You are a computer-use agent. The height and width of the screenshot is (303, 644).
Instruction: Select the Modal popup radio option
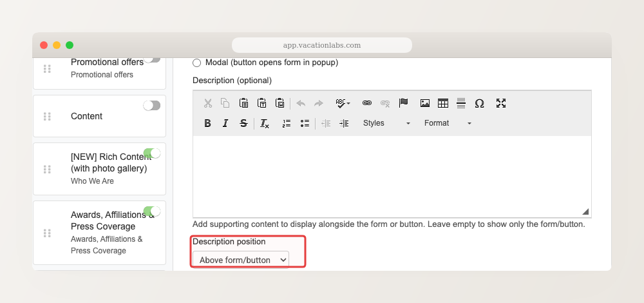point(196,63)
